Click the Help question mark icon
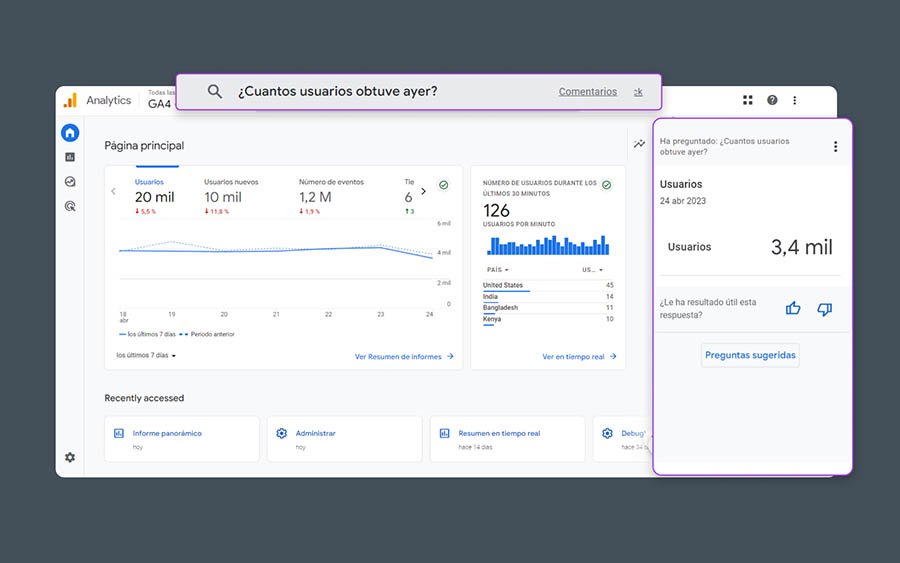Viewport: 900px width, 563px height. (x=772, y=100)
